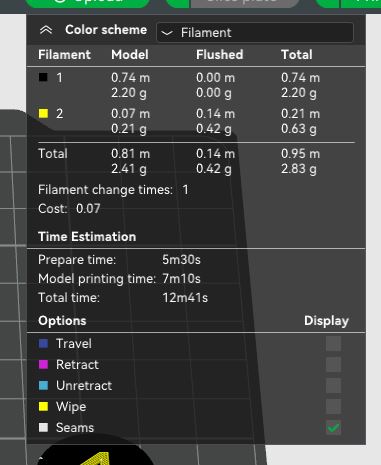381x465 pixels.
Task: Click the Filament change times label
Action: (105, 190)
